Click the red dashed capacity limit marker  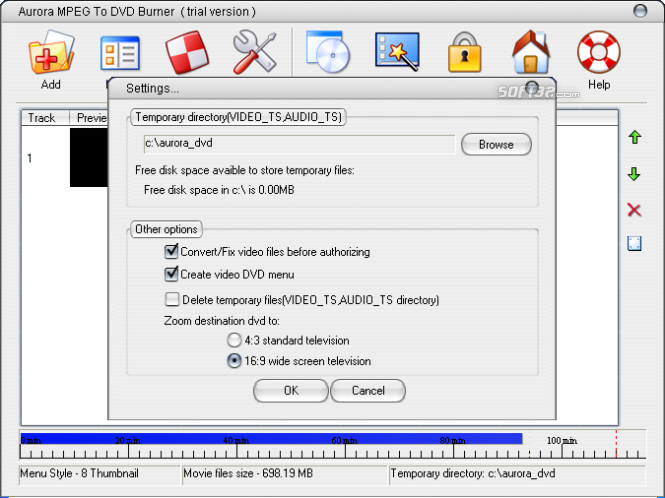(616, 444)
